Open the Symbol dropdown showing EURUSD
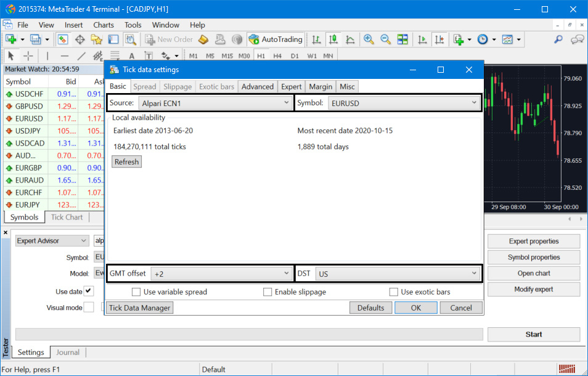 coord(404,103)
